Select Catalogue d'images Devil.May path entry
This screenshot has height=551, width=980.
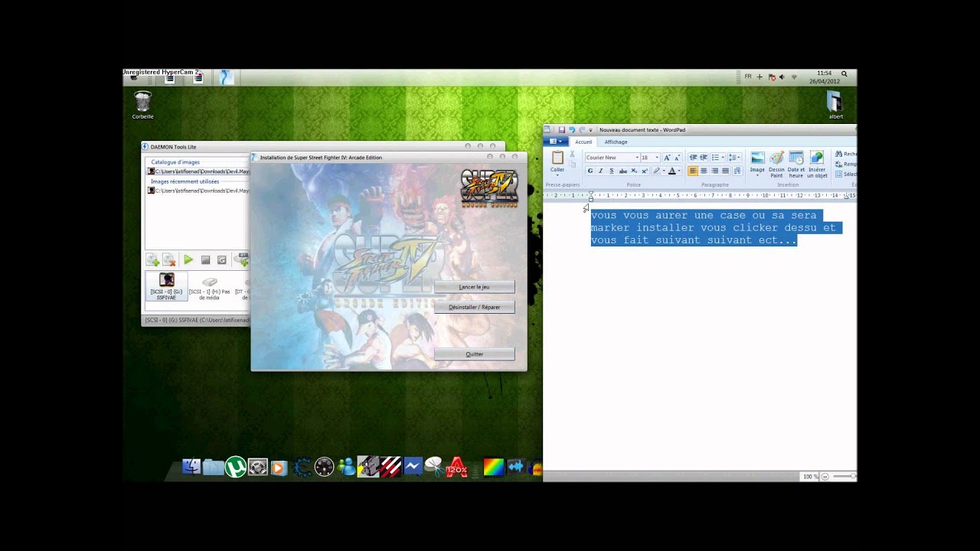coord(198,171)
